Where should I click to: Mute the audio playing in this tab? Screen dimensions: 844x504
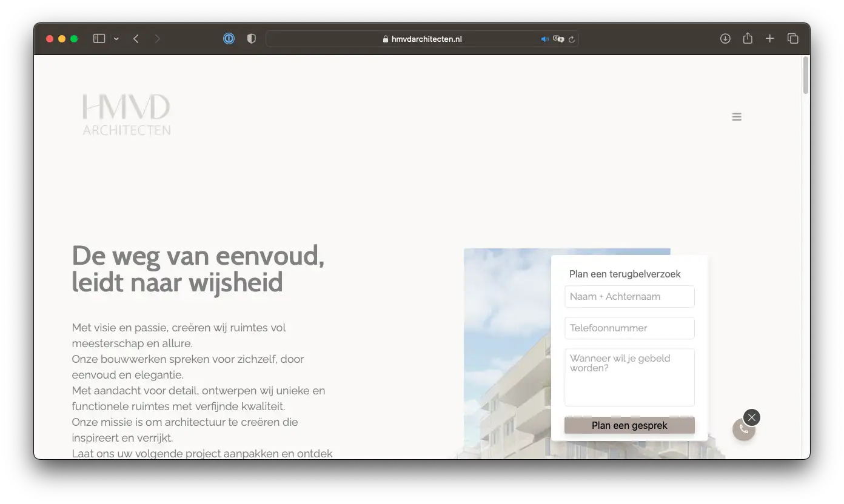point(544,39)
